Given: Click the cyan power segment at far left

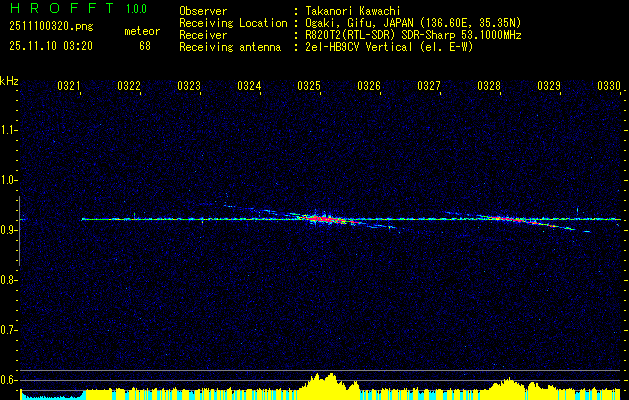Looking at the screenshot, I should click(x=53, y=395).
